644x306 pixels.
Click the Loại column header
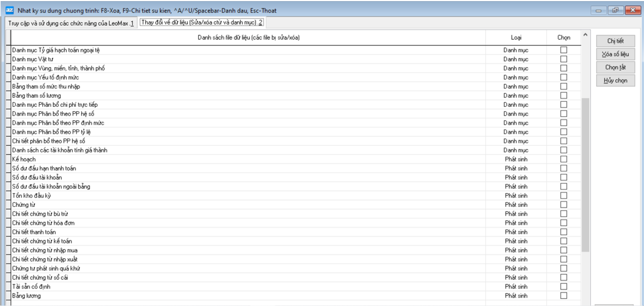516,37
